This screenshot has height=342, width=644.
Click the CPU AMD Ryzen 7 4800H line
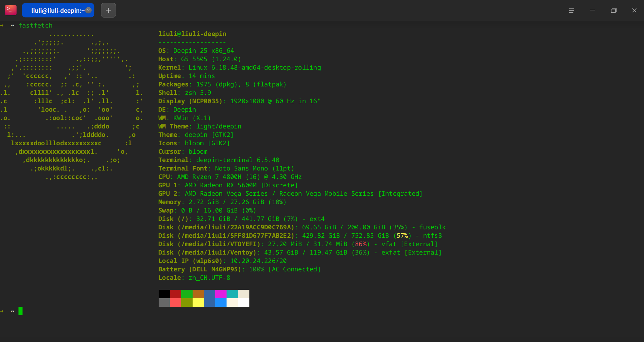[x=230, y=177]
